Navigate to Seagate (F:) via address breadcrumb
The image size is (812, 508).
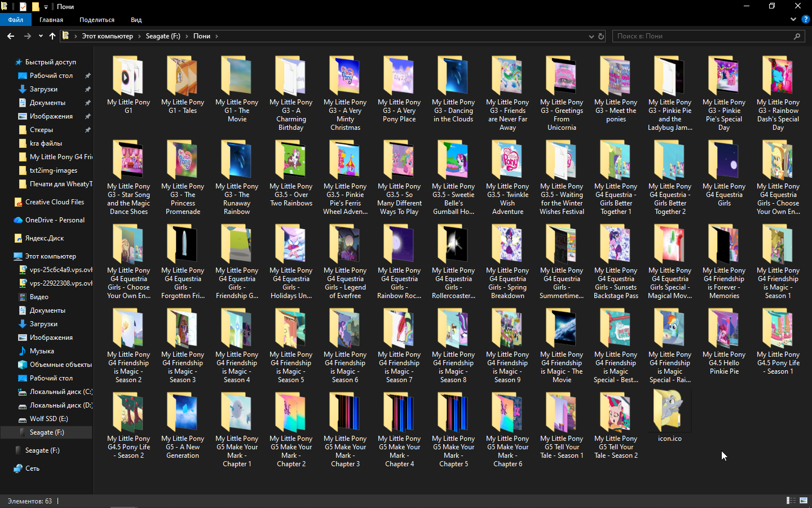coord(163,36)
